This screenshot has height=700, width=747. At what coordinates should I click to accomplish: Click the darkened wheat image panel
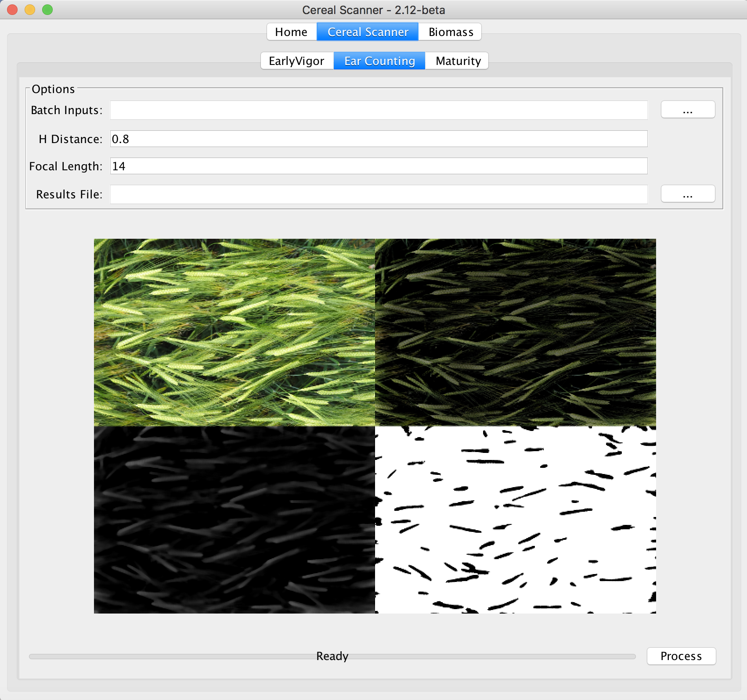coord(516,332)
